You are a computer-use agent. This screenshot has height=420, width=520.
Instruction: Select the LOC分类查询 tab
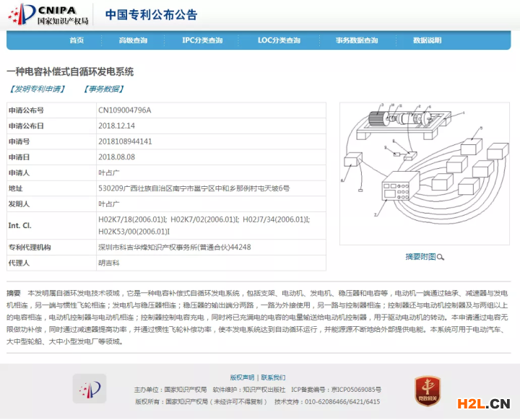(279, 40)
